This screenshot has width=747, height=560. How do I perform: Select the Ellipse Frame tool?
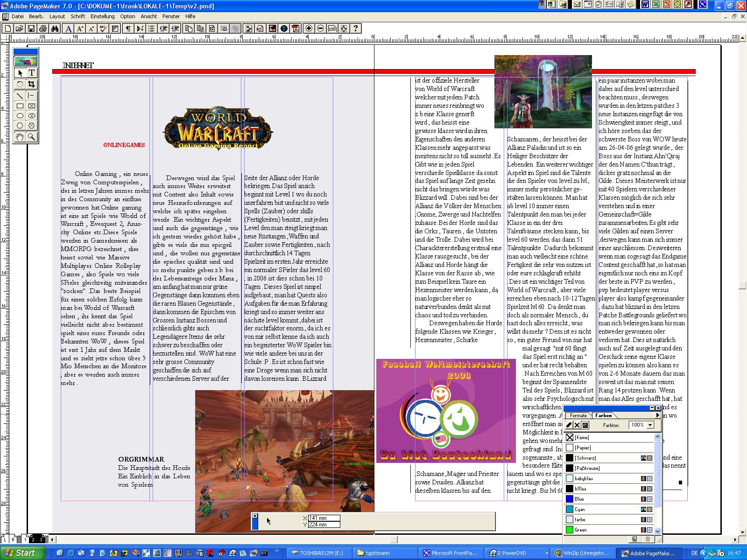tap(31, 116)
